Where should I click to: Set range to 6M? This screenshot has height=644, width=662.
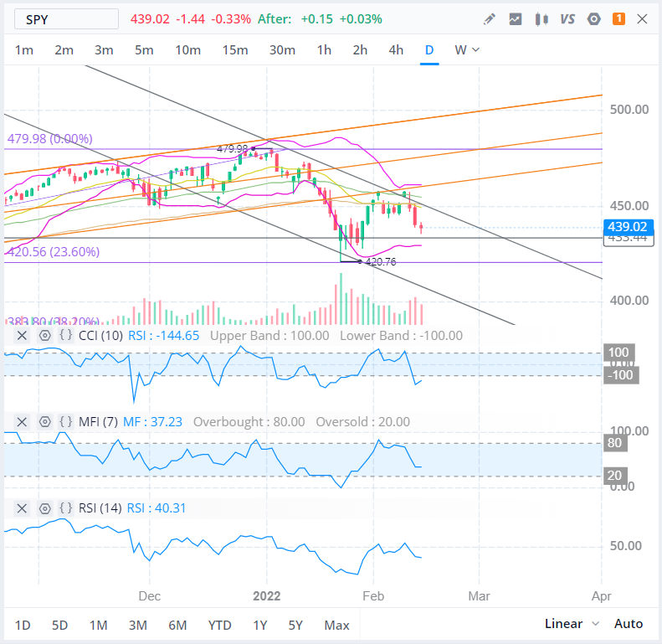tap(177, 625)
